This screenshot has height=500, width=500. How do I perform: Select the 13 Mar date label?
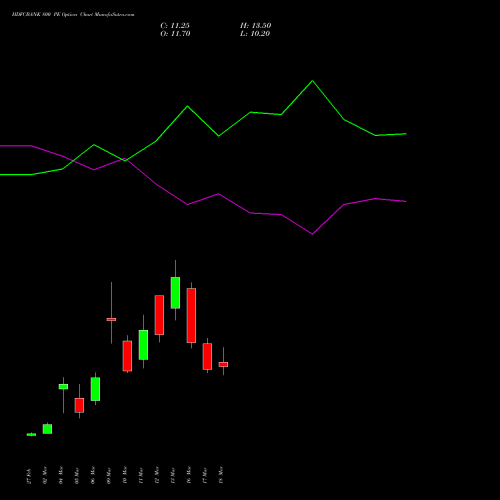(x=173, y=475)
